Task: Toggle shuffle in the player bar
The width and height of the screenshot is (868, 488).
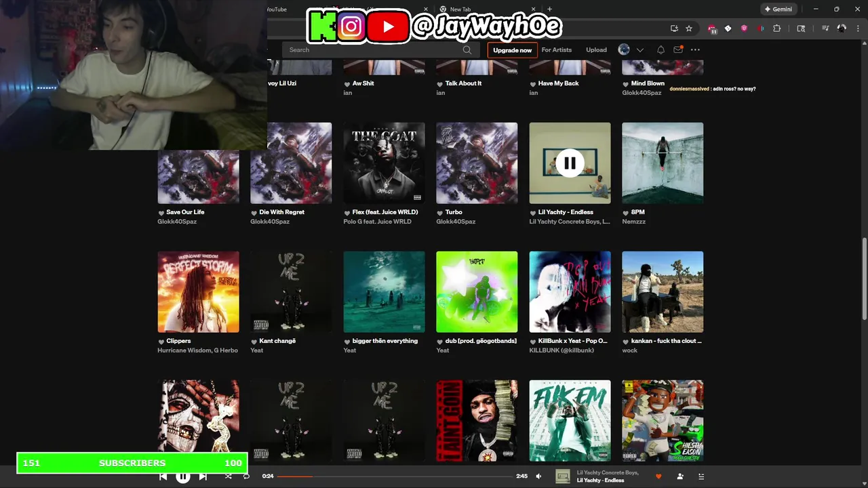Action: [x=229, y=476]
